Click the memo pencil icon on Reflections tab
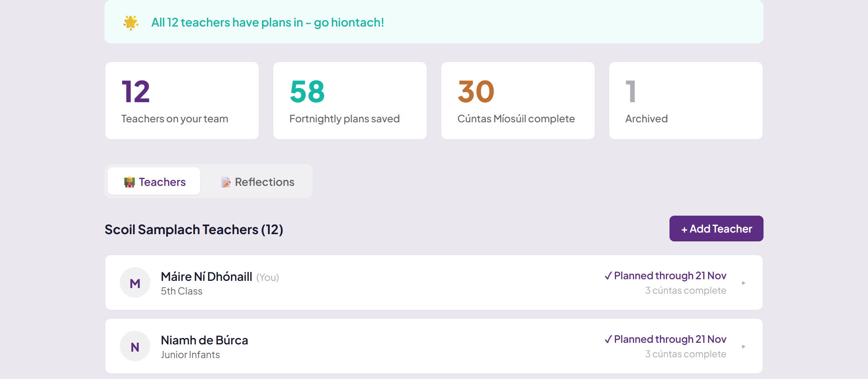Screen dimensions: 868x379 pyautogui.click(x=226, y=182)
